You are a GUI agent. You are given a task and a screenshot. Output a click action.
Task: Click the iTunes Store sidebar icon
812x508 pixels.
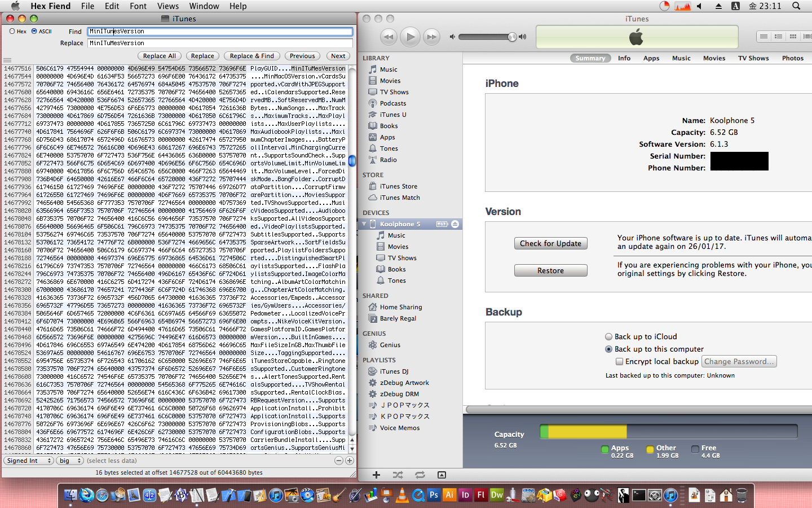coord(373,186)
